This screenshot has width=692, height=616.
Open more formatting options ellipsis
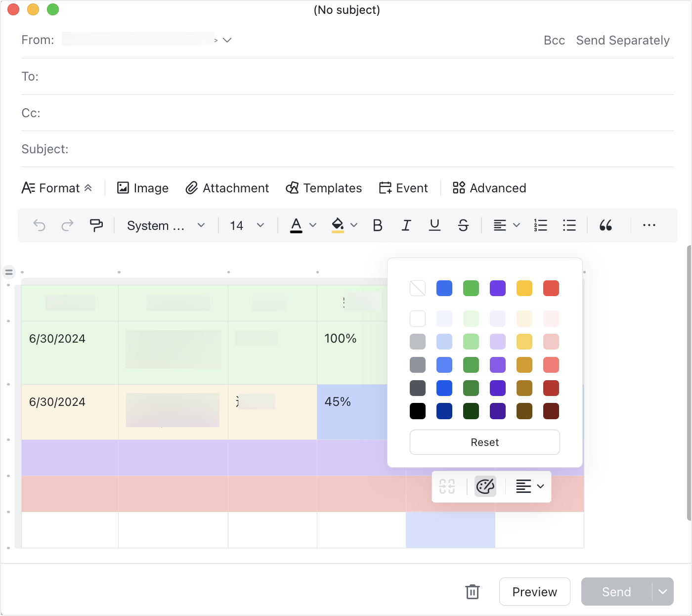(x=649, y=225)
